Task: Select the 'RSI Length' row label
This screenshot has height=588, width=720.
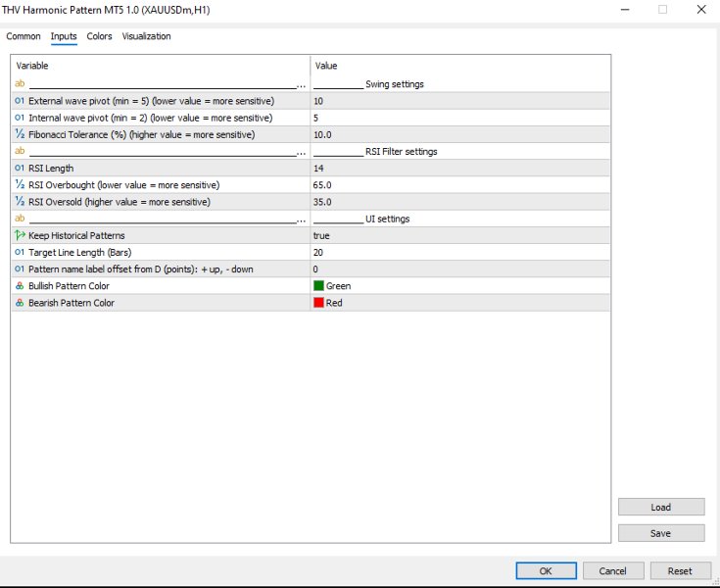Action: click(51, 169)
